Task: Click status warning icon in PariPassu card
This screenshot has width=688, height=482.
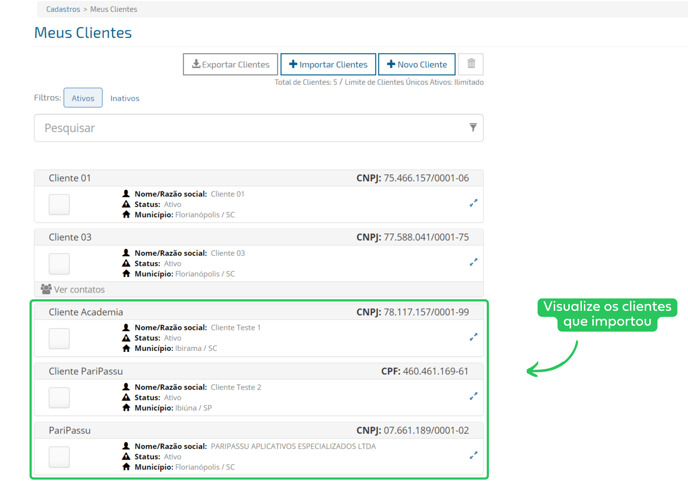Action: pyautogui.click(x=126, y=456)
